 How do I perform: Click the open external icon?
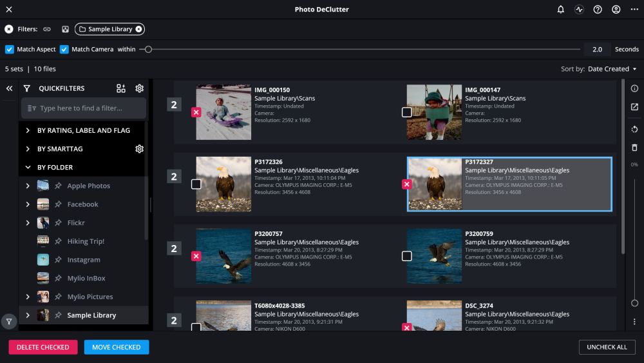click(634, 107)
